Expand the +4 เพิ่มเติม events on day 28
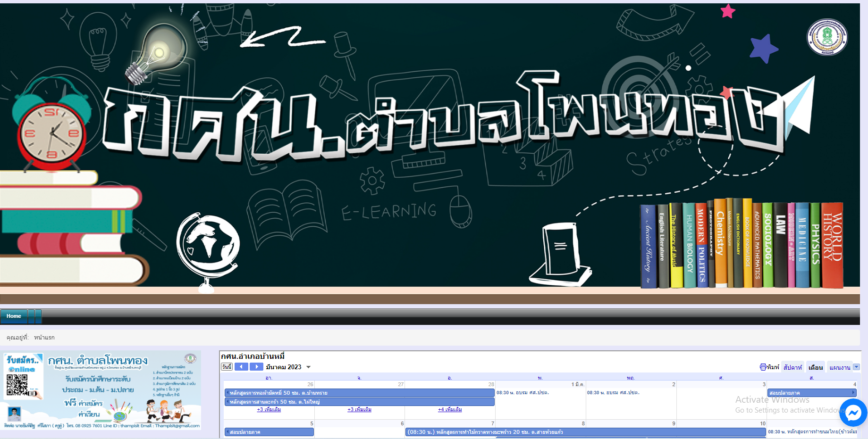 [450, 409]
